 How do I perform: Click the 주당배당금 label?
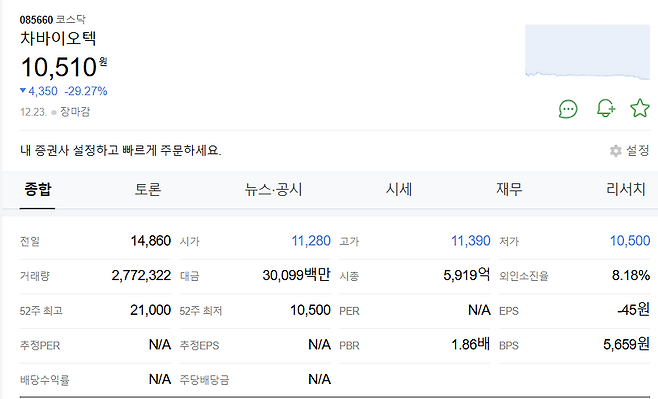[x=204, y=381]
